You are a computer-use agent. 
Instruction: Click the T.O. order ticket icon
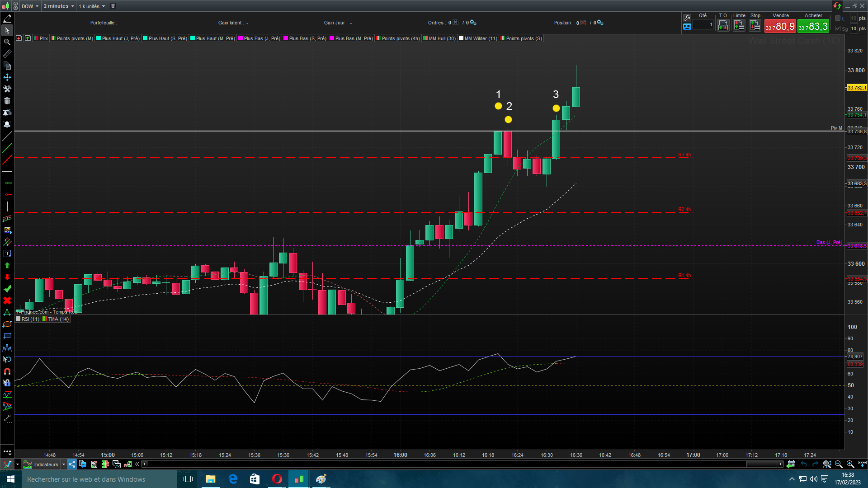(723, 26)
